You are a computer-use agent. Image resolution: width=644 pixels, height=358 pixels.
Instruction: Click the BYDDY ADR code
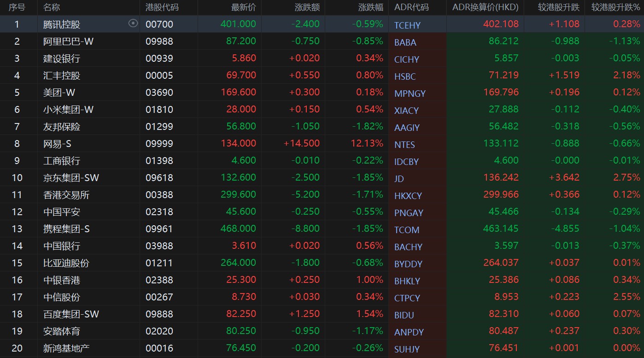click(x=408, y=264)
